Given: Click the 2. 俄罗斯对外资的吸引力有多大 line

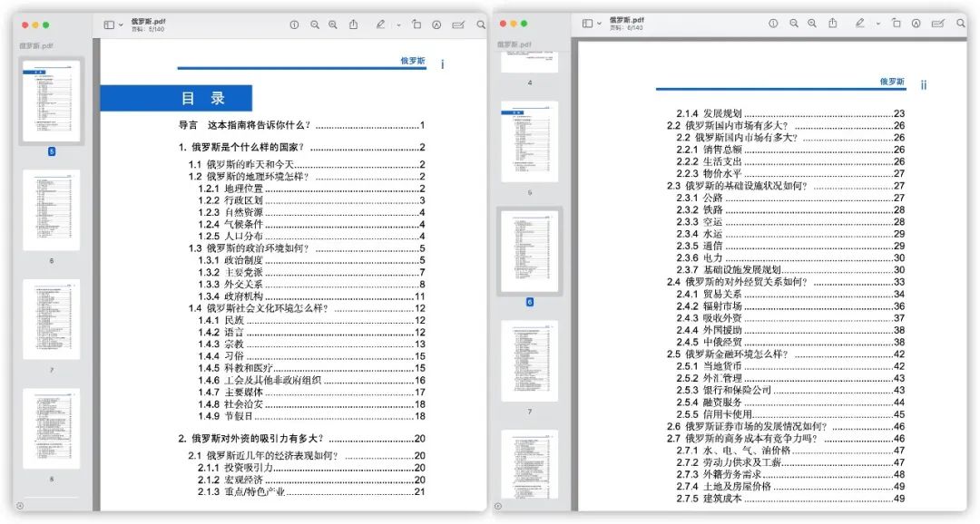Looking at the screenshot, I should (x=302, y=439).
